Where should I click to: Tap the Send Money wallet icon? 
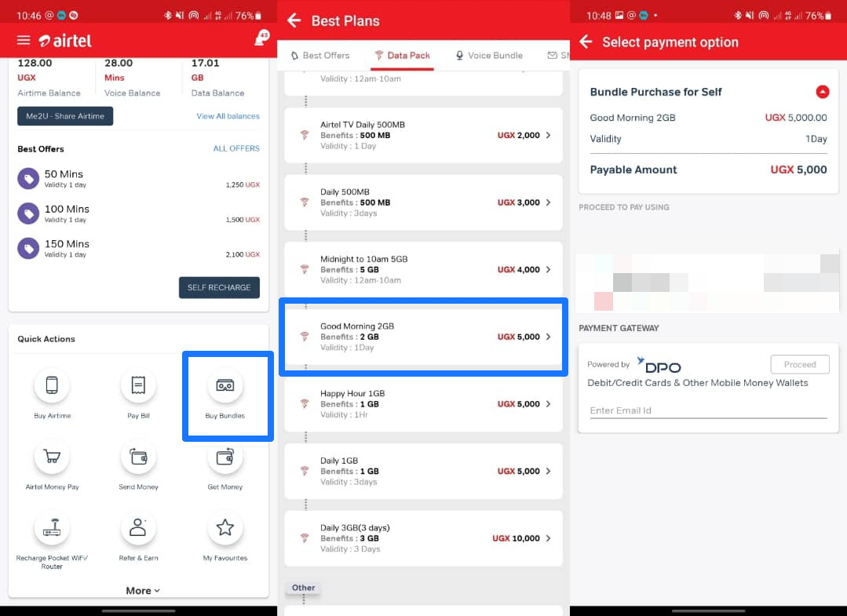pos(138,457)
